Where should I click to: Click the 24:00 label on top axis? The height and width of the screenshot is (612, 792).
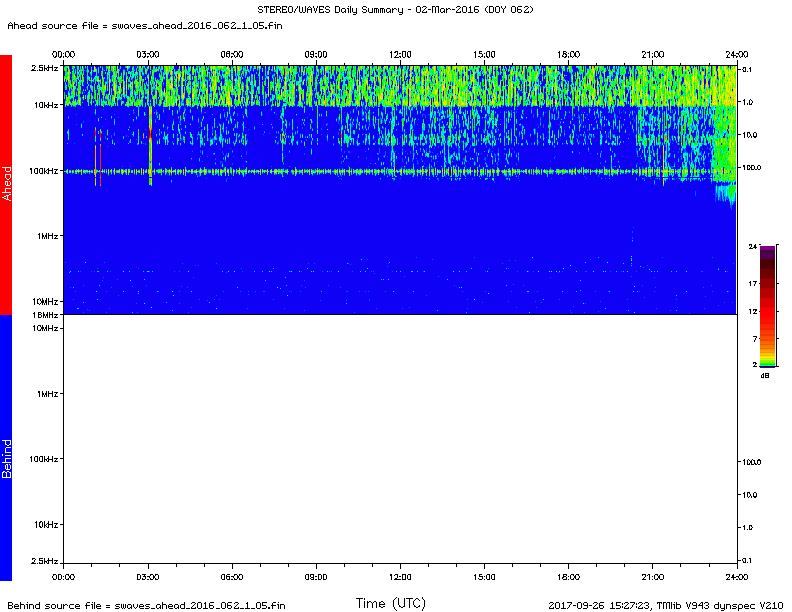(x=737, y=53)
